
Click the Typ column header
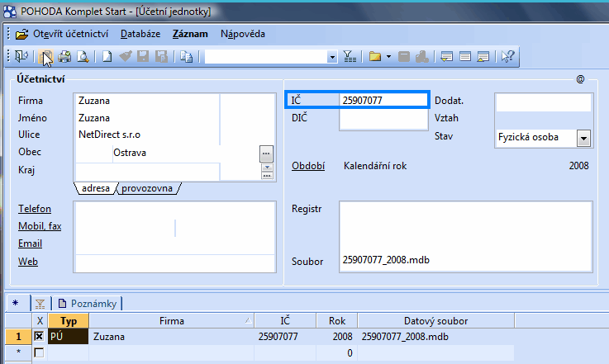click(69, 321)
